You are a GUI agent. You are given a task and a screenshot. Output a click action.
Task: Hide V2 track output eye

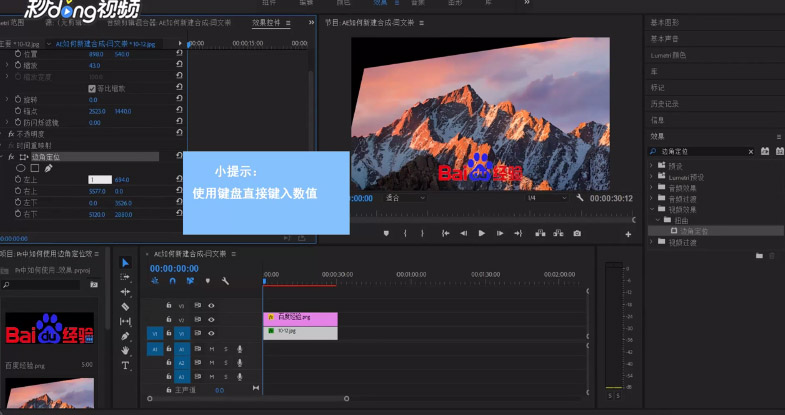coord(211,319)
